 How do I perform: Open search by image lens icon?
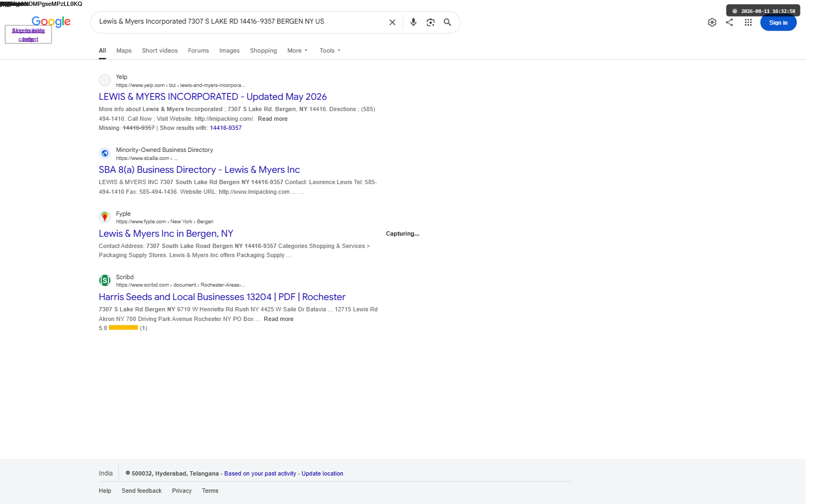[x=430, y=22]
